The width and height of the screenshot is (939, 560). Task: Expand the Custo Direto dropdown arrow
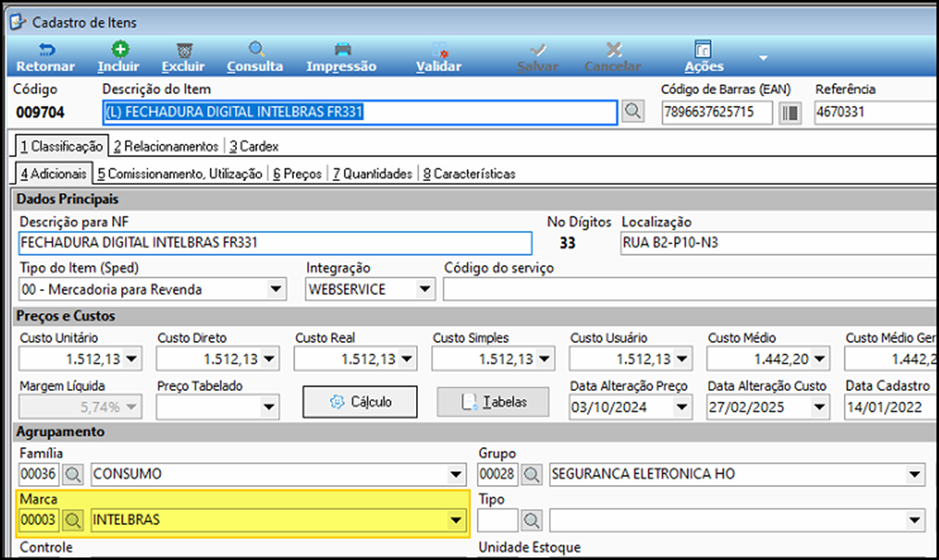pyautogui.click(x=270, y=359)
